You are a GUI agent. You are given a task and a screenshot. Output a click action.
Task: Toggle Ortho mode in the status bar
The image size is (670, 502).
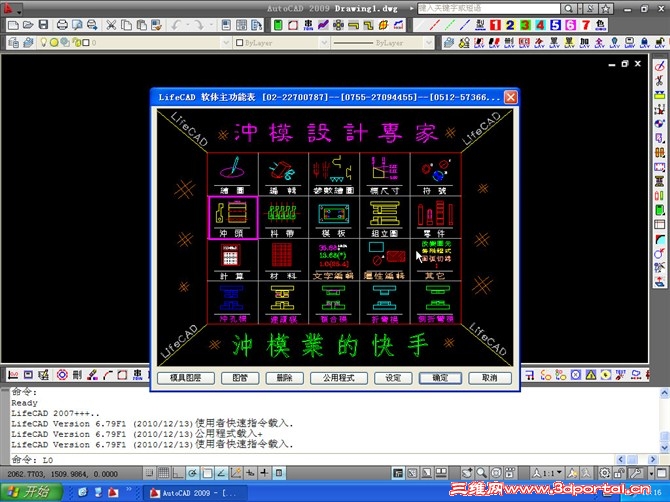tap(178, 473)
